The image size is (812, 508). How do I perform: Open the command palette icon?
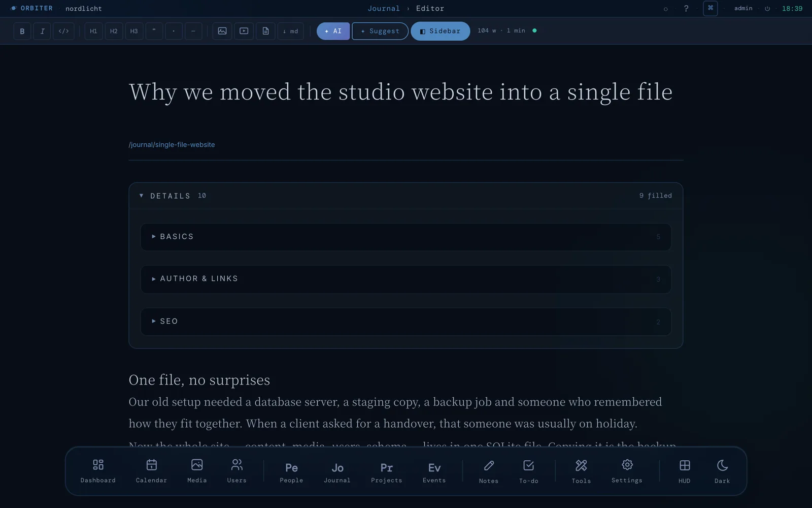click(x=710, y=8)
